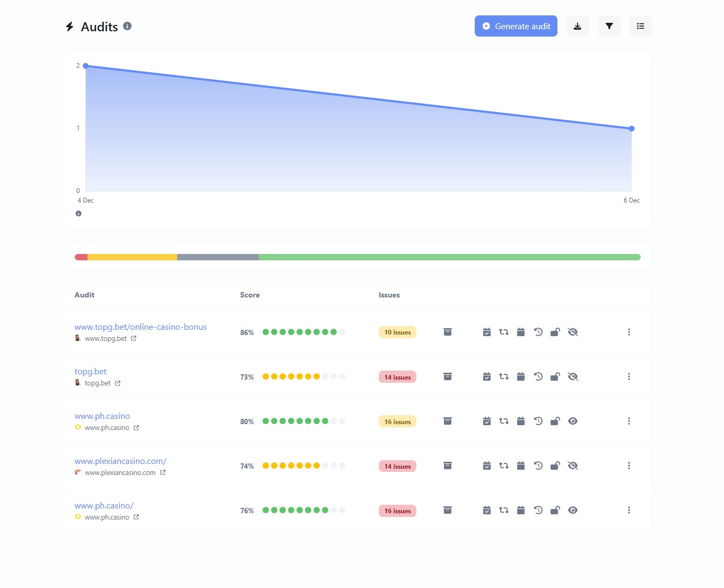The height and width of the screenshot is (588, 724).
Task: Open the www.ph.casino external link
Action: coord(136,427)
